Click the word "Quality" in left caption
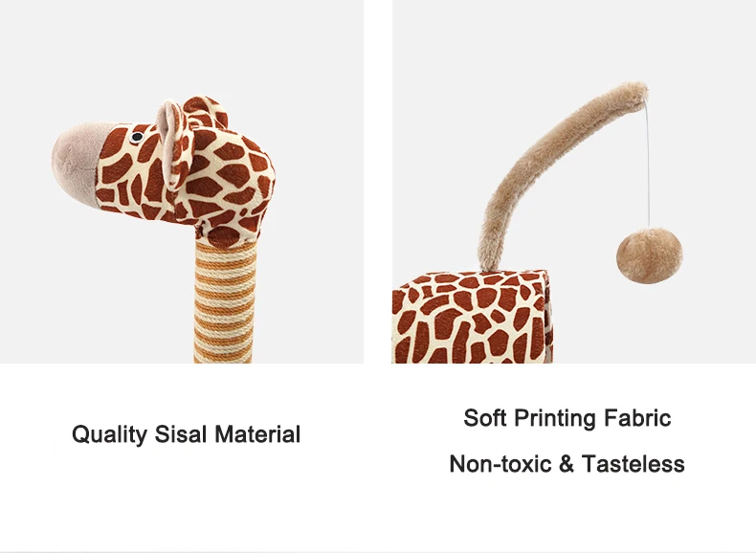This screenshot has height=553, width=756. [109, 434]
